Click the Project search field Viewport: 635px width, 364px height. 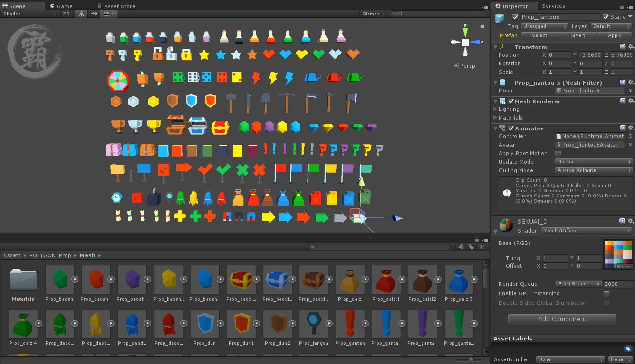(379, 247)
